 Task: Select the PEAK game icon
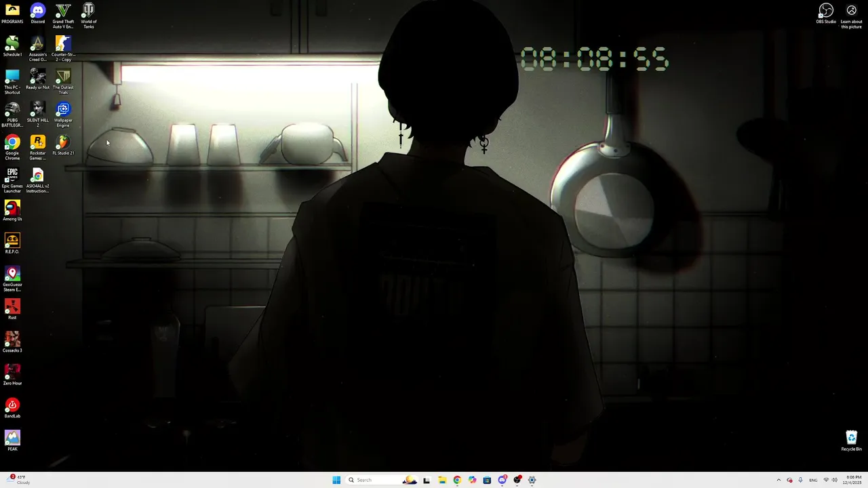(x=12, y=441)
